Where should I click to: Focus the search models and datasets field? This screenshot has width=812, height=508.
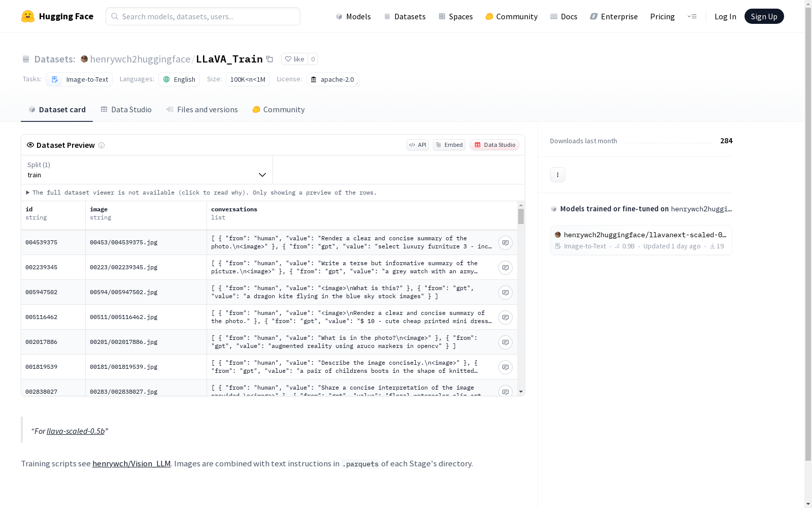(x=203, y=16)
